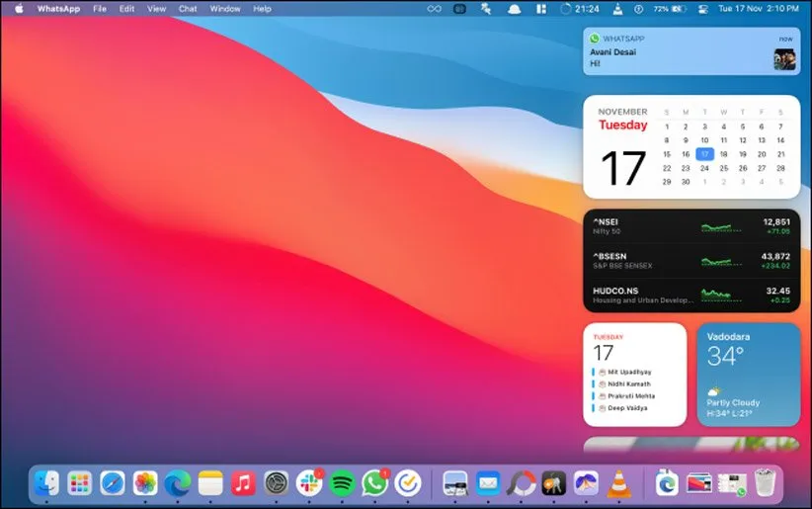The height and width of the screenshot is (509, 812).
Task: Open Finder from the dock
Action: coord(46,482)
